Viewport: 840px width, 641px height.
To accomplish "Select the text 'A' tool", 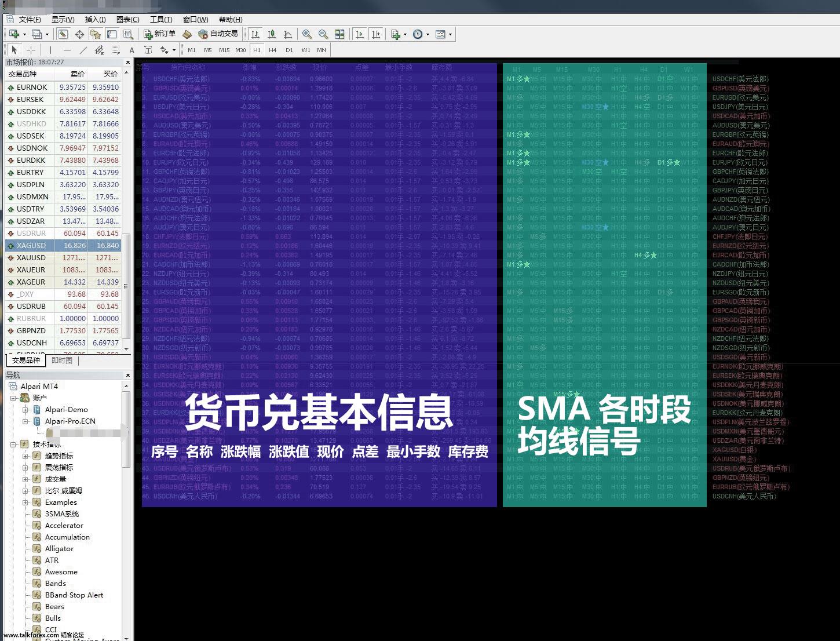I will point(132,50).
